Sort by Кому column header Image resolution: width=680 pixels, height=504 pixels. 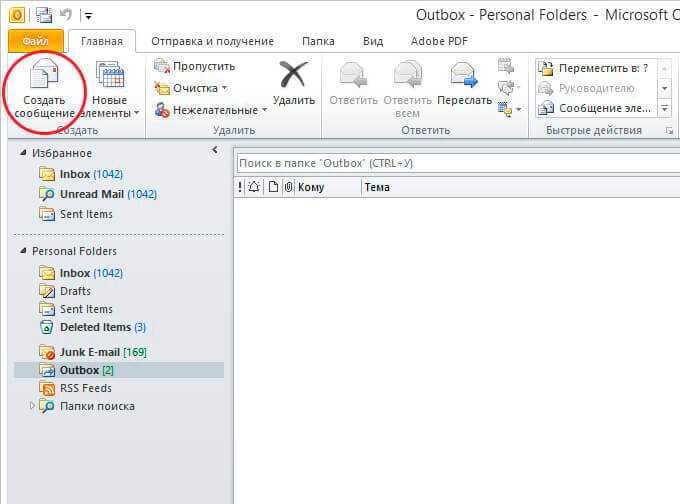[327, 187]
